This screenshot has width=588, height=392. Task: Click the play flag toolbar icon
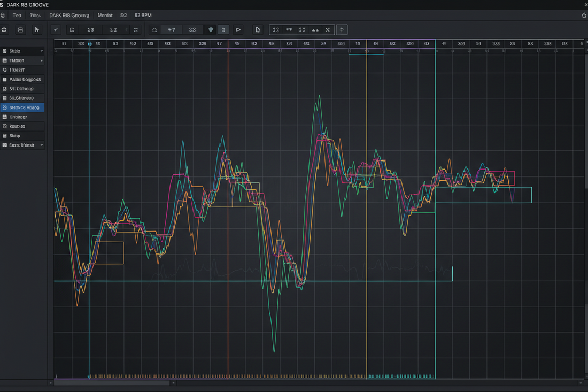(238, 29)
